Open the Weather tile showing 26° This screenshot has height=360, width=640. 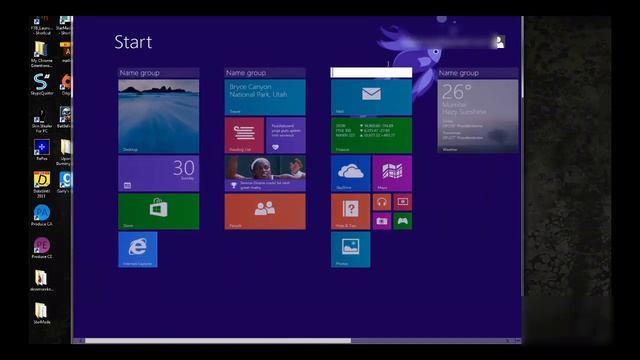pyautogui.click(x=478, y=116)
